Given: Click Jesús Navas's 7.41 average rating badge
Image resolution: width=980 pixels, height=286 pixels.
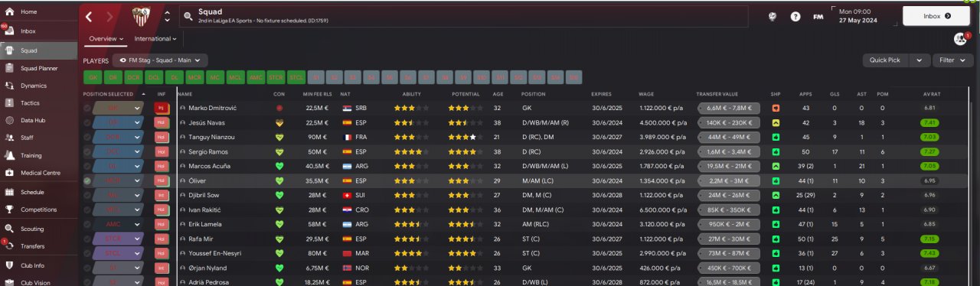Looking at the screenshot, I should 929,122.
